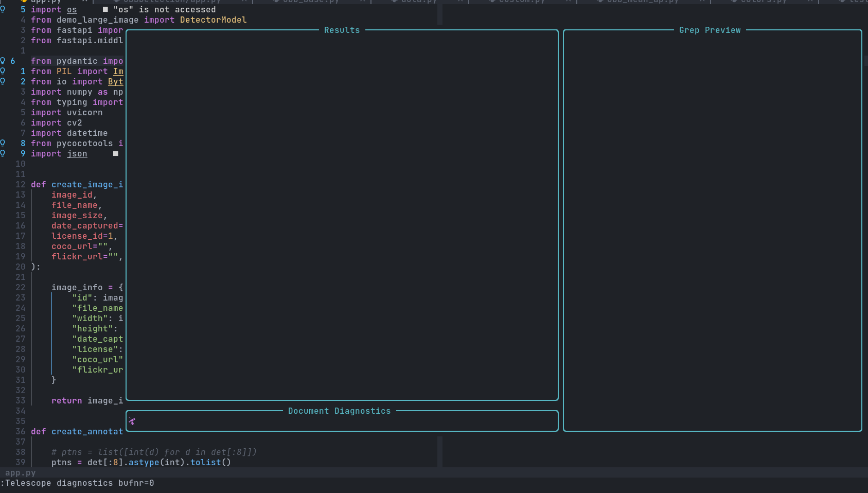Click DetectorModel in the demo_large_image import
The image size is (868, 493).
point(214,20)
